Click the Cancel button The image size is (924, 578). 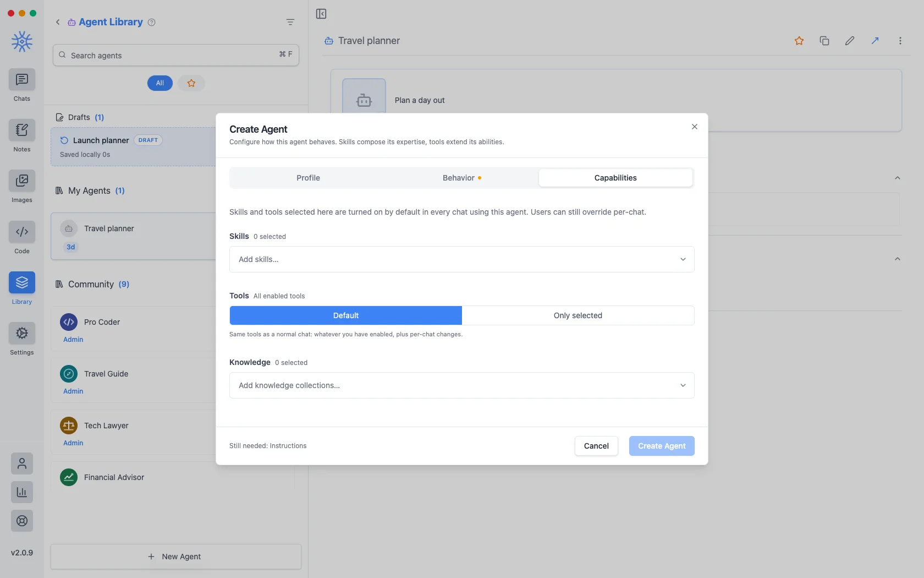tap(596, 446)
